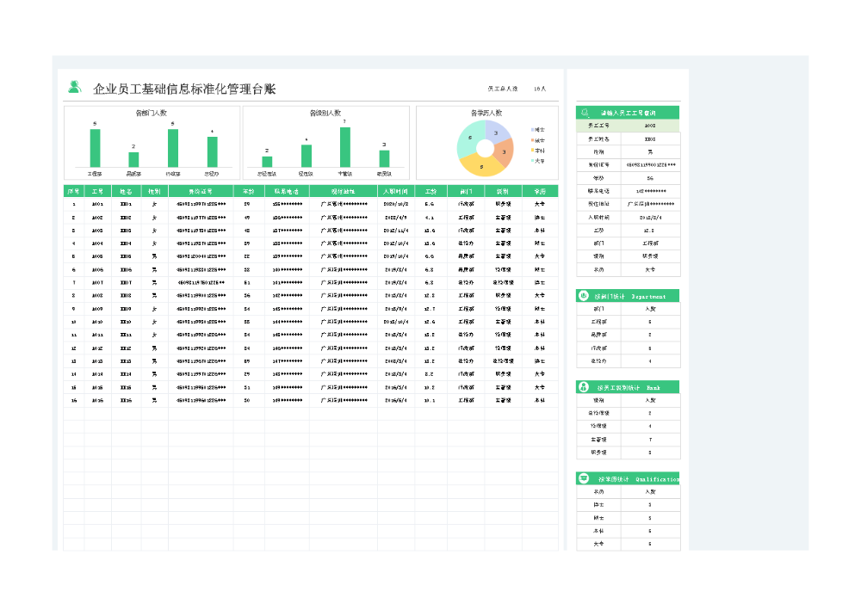Select the 学历 column header in the main table
This screenshot has height=616, width=861.
click(541, 192)
